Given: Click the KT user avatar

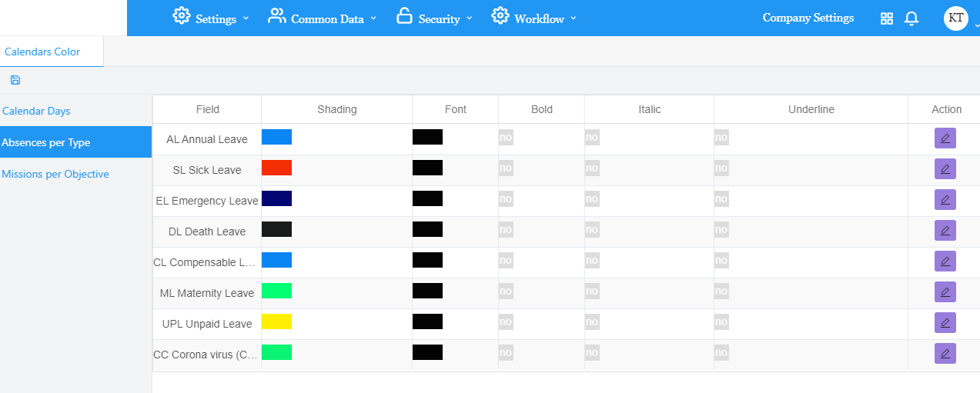Looking at the screenshot, I should (x=955, y=18).
